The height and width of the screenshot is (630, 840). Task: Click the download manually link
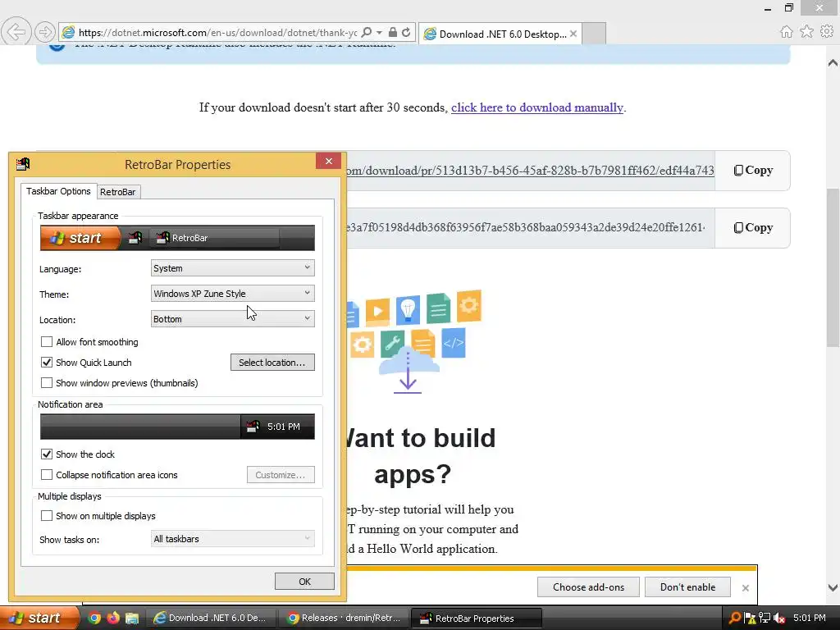coord(537,107)
